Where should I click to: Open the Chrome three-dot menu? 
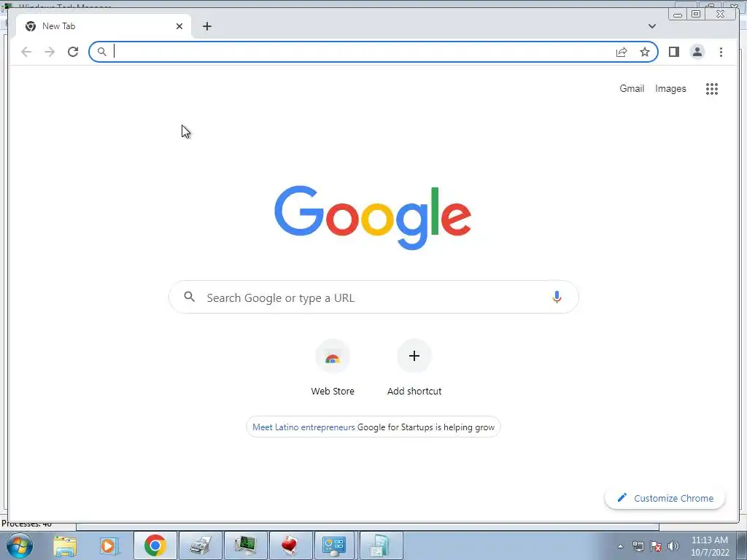[x=721, y=52]
